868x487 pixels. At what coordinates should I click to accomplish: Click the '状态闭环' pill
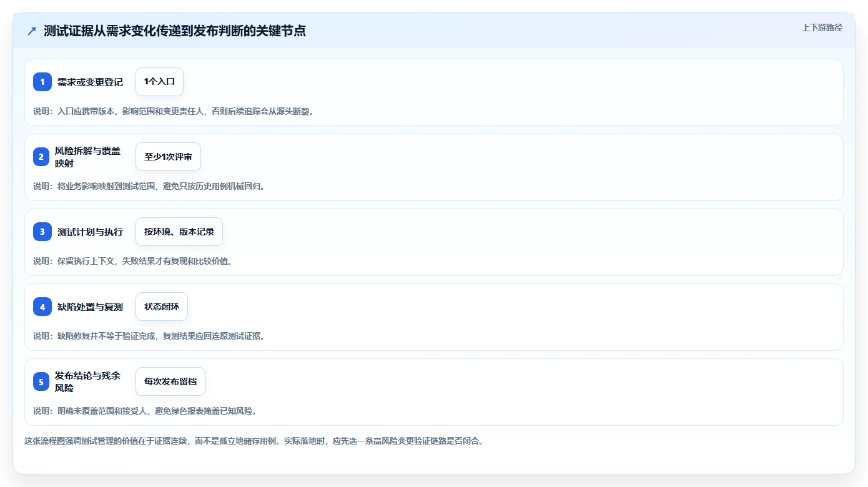pyautogui.click(x=162, y=307)
